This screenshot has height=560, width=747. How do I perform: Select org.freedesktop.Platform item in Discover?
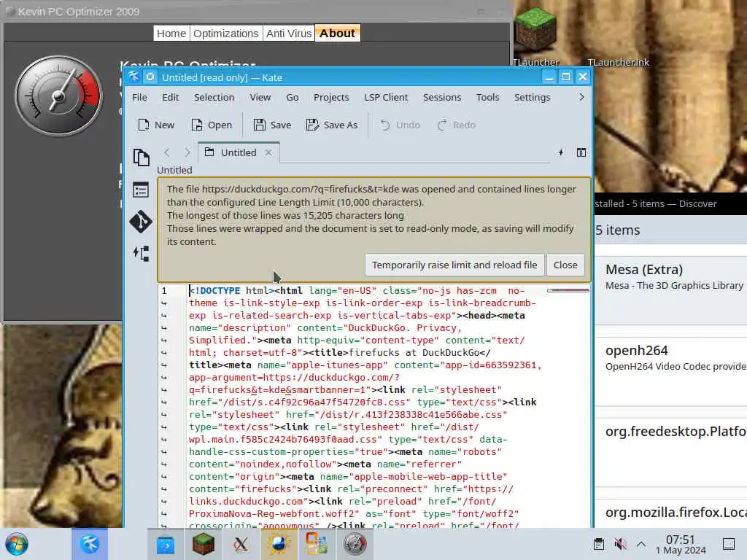pyautogui.click(x=671, y=452)
